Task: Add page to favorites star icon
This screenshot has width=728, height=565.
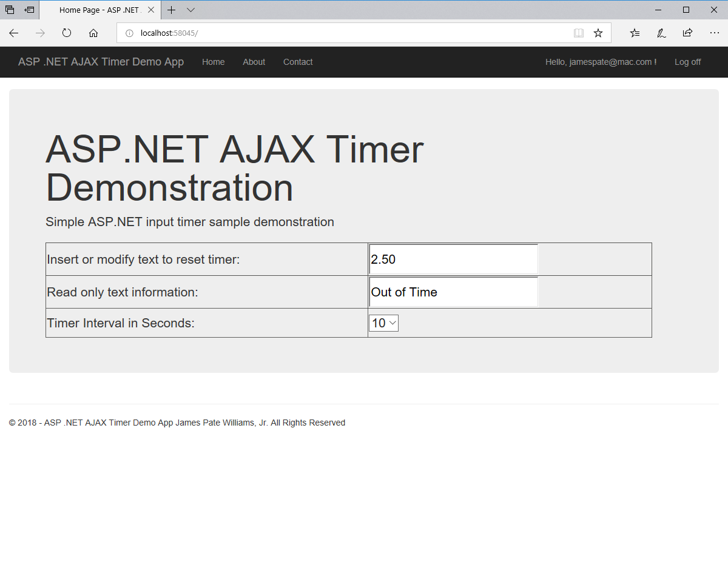Action: coord(598,33)
